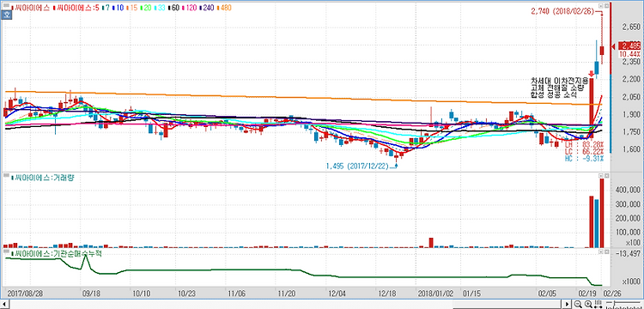Click the 11/20 date axis label
The image size is (644, 309).
[x=287, y=294]
